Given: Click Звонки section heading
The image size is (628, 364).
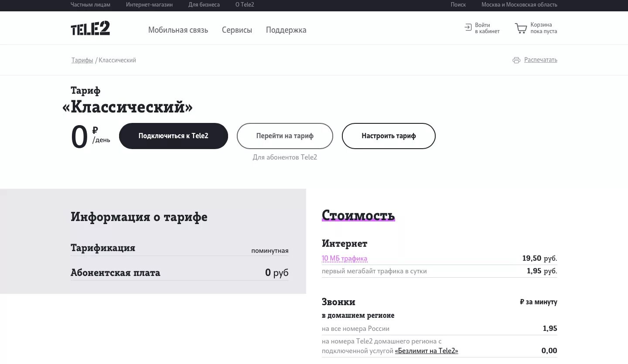Looking at the screenshot, I should [x=338, y=302].
